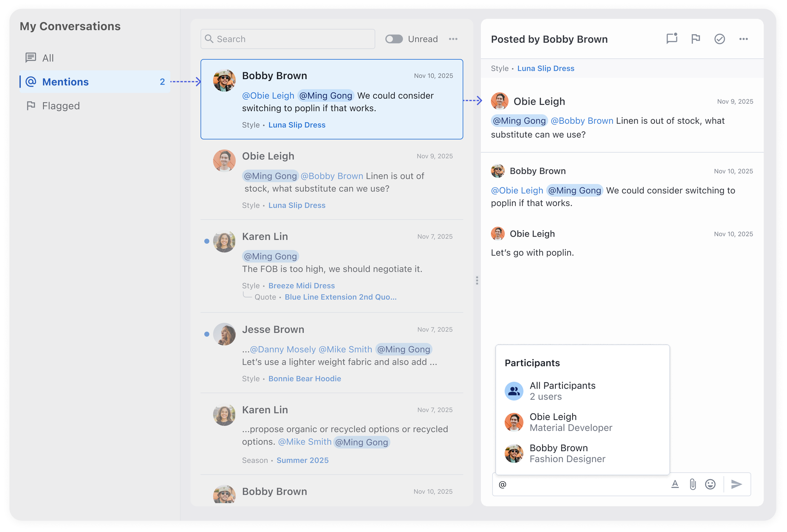Flag this conversation with the flag icon

click(x=695, y=39)
